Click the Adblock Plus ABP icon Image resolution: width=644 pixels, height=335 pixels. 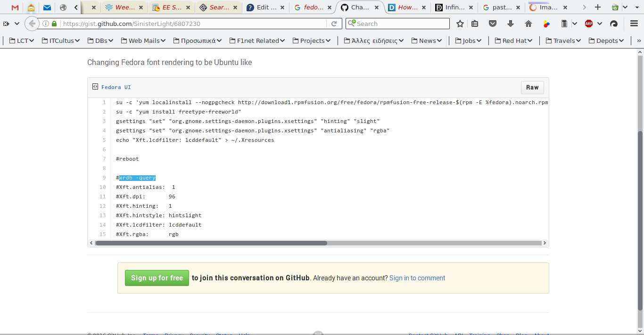[589, 24]
